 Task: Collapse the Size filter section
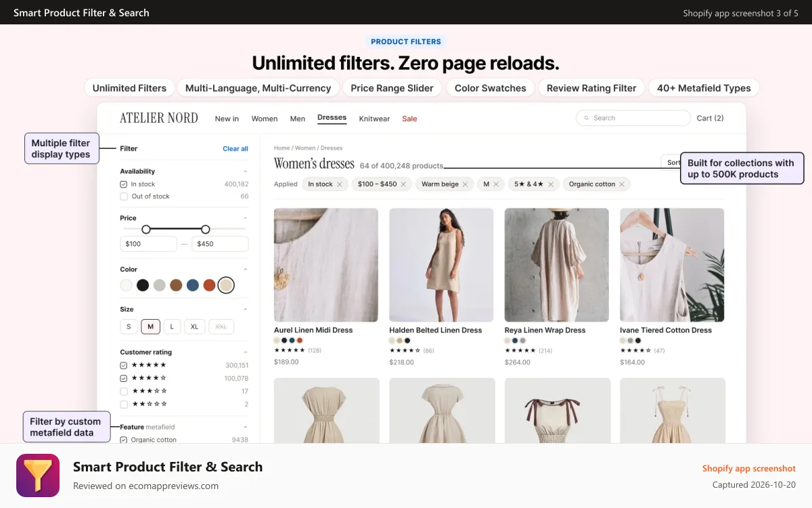(x=245, y=310)
